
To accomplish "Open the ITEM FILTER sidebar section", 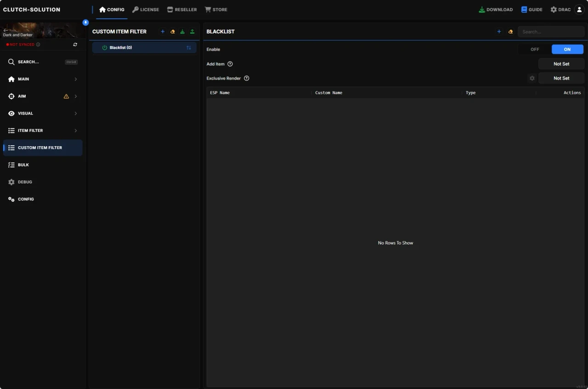I will [x=43, y=131].
